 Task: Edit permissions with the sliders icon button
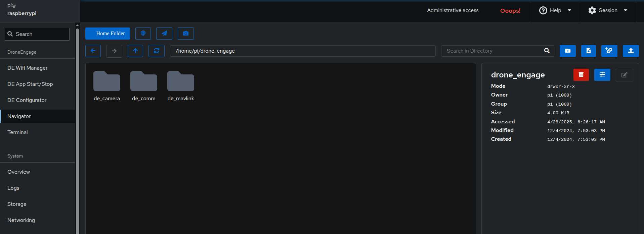click(x=602, y=75)
